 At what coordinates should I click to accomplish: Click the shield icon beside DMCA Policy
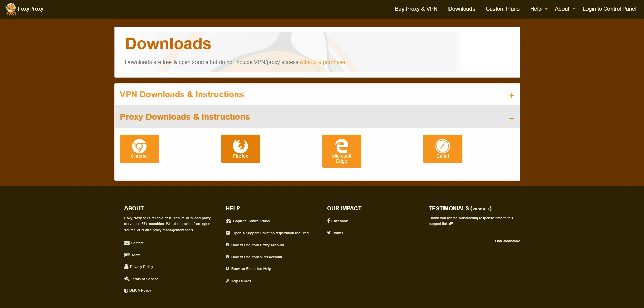pyautogui.click(x=126, y=291)
